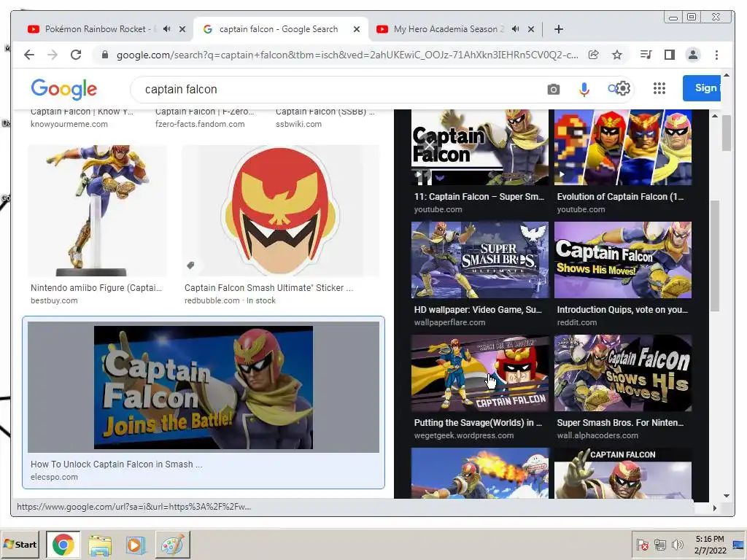Screen dimensions: 747x560
Task: Click the product tag icon on sticker image
Action: (x=190, y=265)
